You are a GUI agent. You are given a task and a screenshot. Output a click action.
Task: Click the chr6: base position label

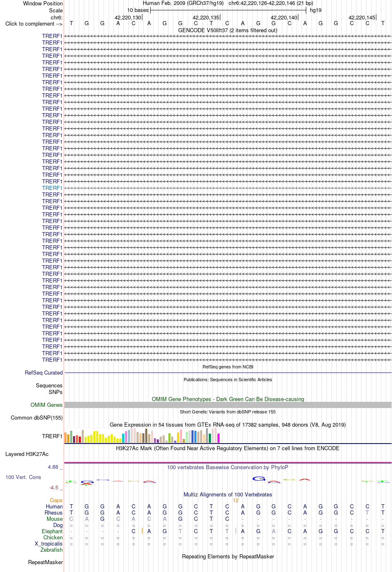(x=57, y=17)
